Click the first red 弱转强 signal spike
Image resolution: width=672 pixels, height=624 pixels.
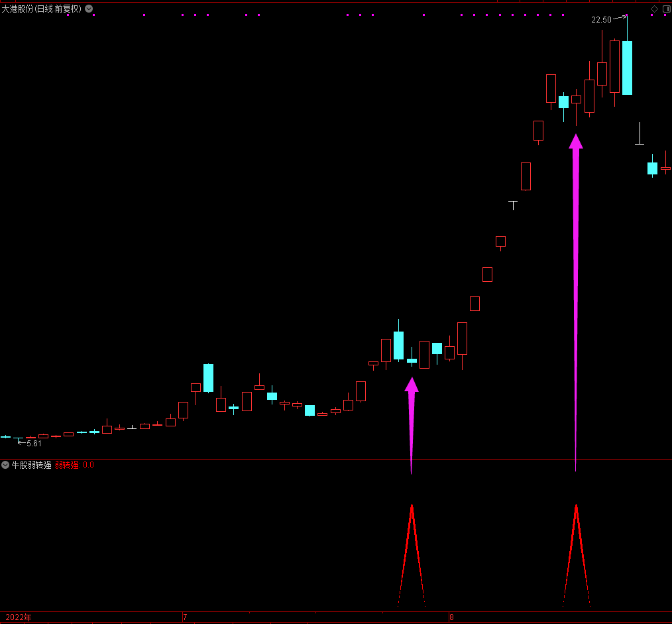tap(412, 556)
